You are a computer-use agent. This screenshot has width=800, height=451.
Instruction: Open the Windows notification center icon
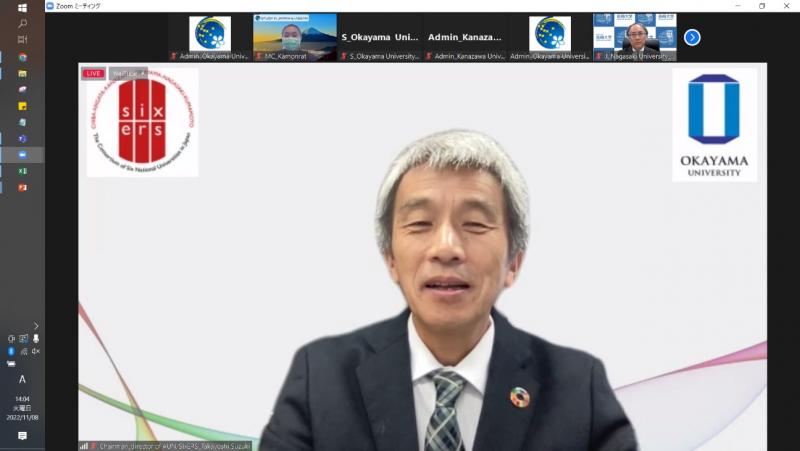(22, 436)
